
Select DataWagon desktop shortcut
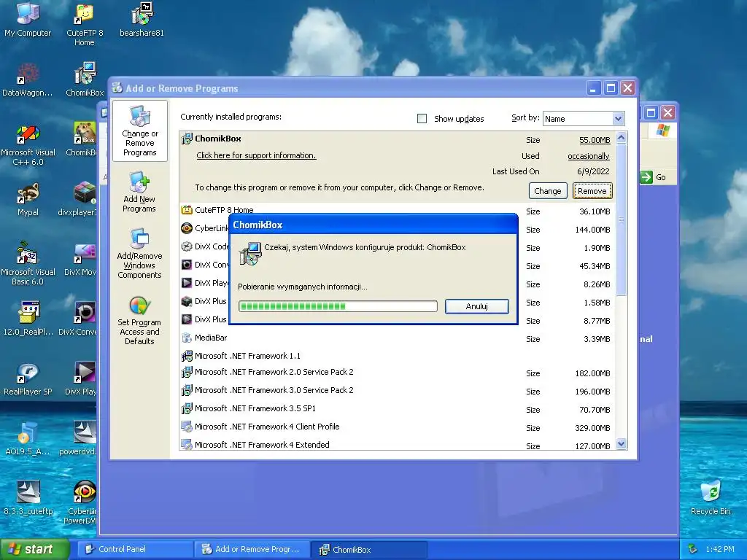28,79
